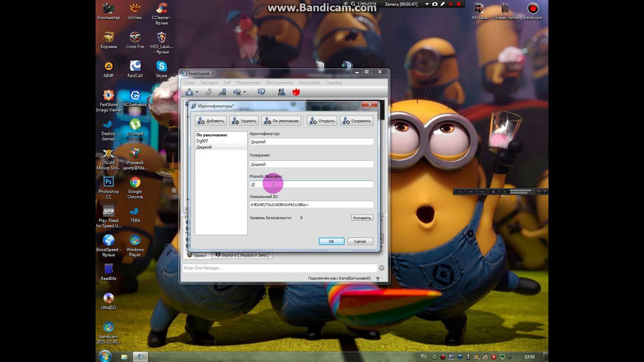Click TeamSpeak mute speakers toolbar icon
This screenshot has width=644, height=362.
(237, 92)
